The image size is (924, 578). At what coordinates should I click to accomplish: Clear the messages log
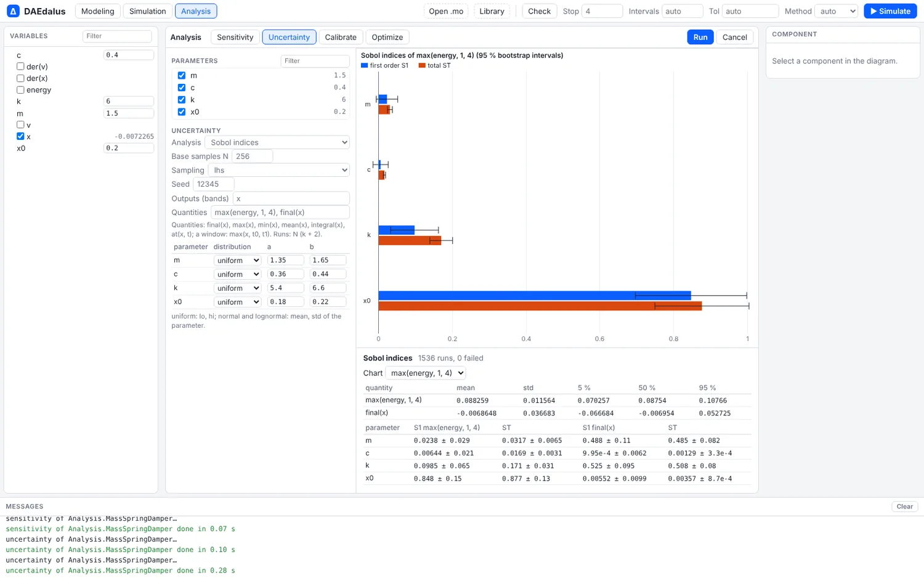point(905,507)
